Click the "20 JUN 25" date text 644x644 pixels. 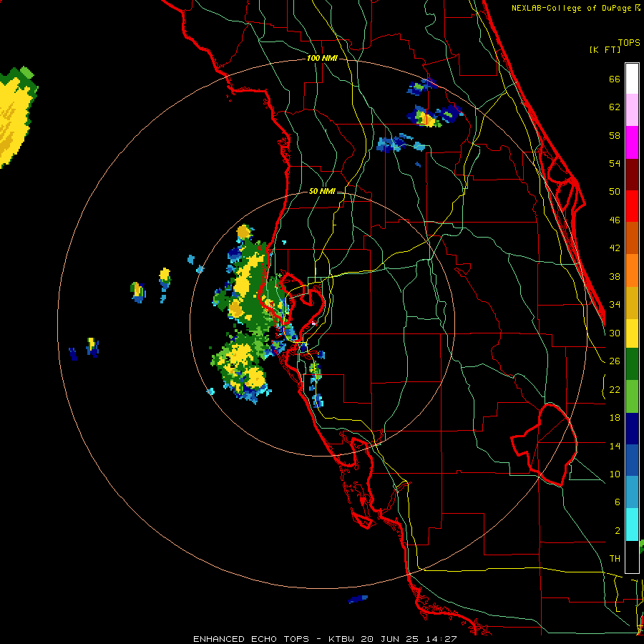(390, 639)
